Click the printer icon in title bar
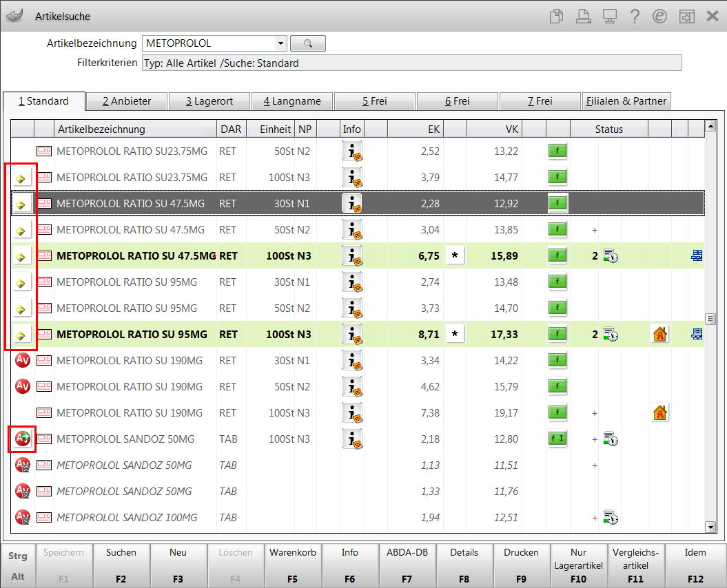Image resolution: width=727 pixels, height=588 pixels. pyautogui.click(x=583, y=17)
